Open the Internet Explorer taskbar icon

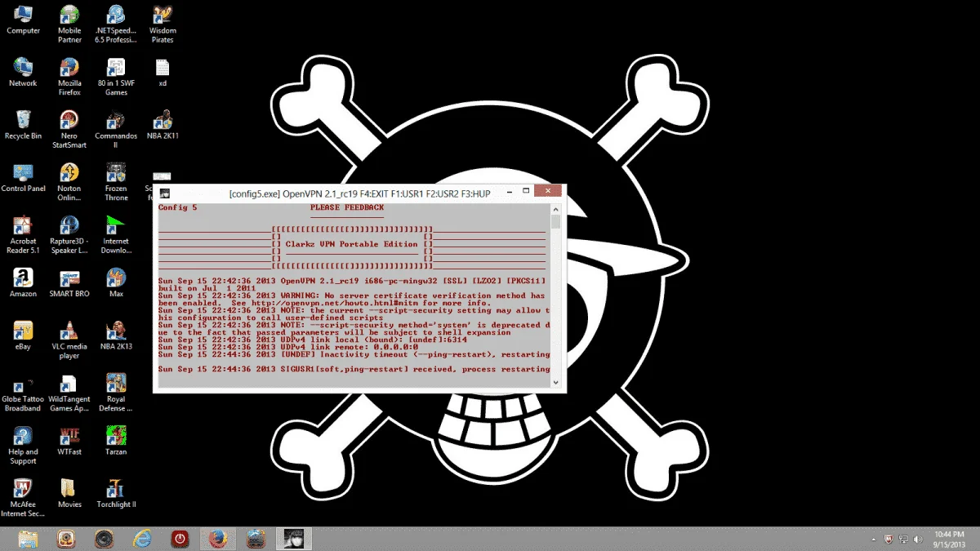click(143, 539)
